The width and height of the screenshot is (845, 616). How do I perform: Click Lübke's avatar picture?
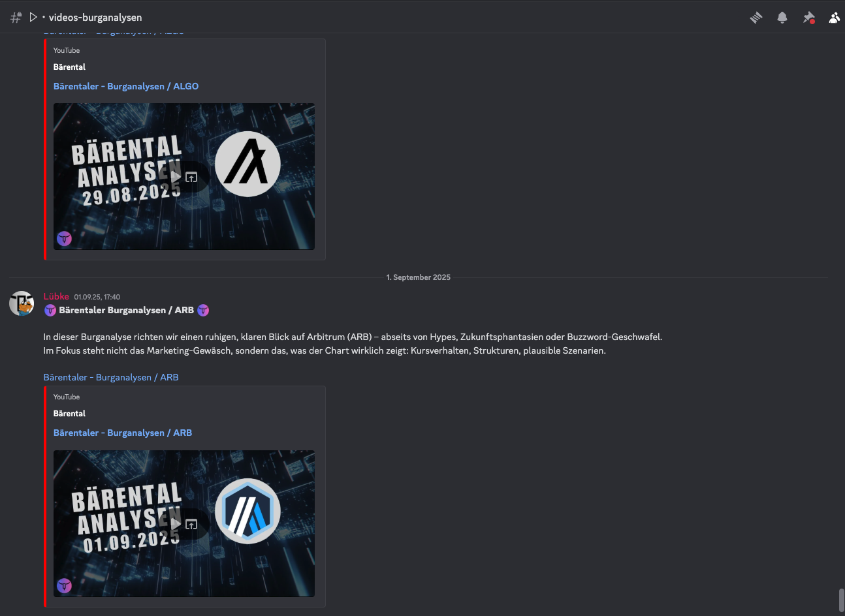pos(22,303)
